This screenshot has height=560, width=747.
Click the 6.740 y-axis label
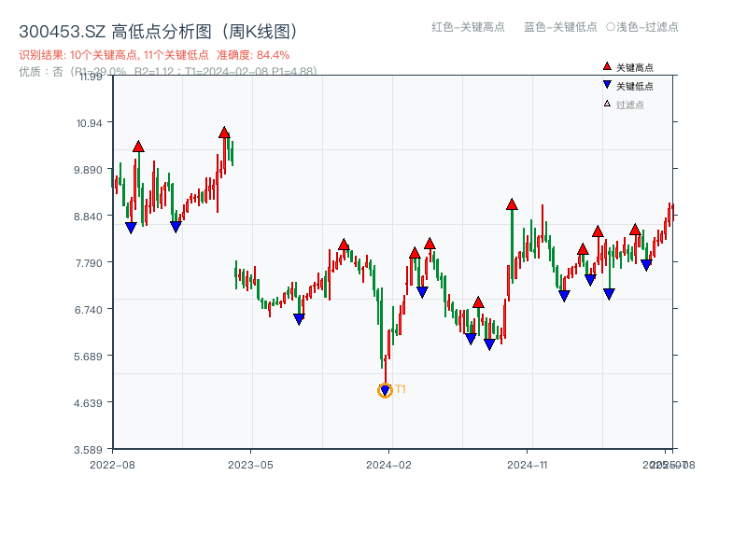pyautogui.click(x=88, y=310)
